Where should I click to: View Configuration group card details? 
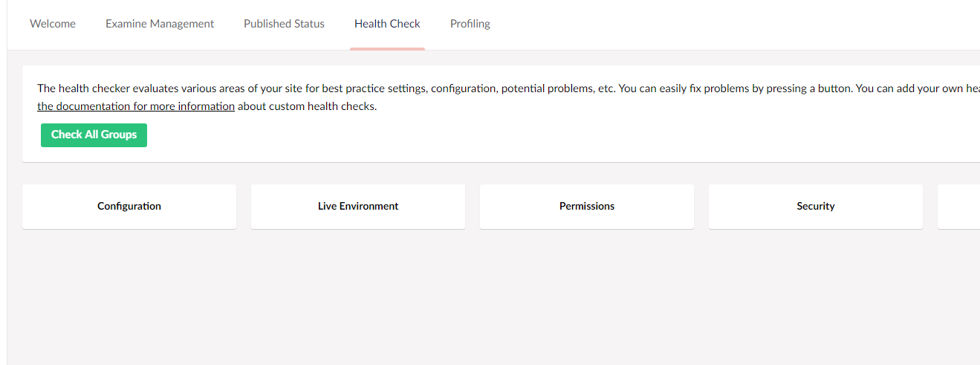pyautogui.click(x=129, y=207)
